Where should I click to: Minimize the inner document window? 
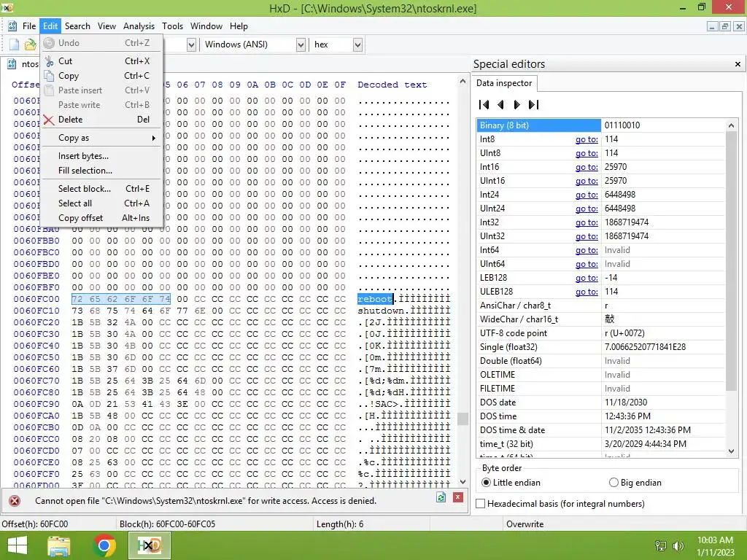pyautogui.click(x=712, y=27)
